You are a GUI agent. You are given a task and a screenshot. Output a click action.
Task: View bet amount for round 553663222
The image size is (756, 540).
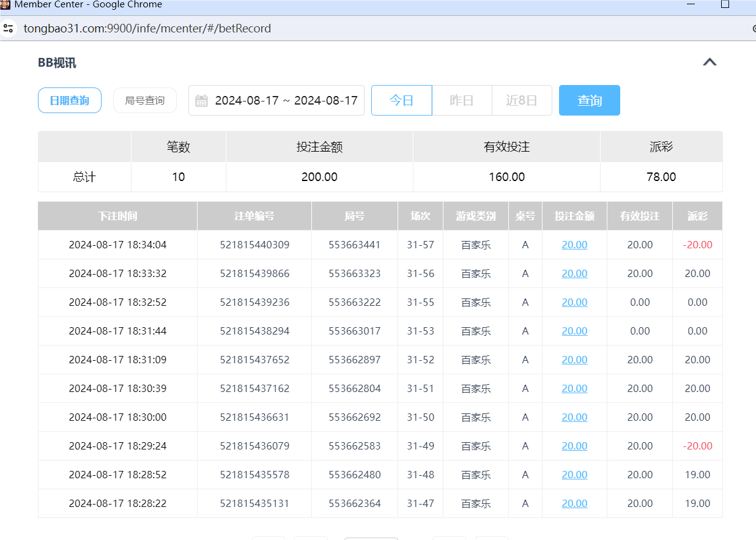tap(574, 301)
